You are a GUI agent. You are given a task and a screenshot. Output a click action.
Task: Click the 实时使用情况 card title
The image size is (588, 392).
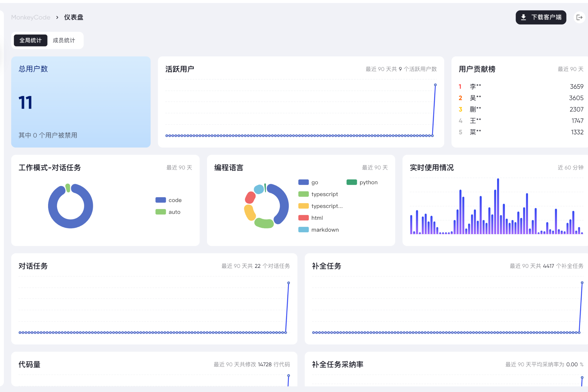click(x=432, y=168)
